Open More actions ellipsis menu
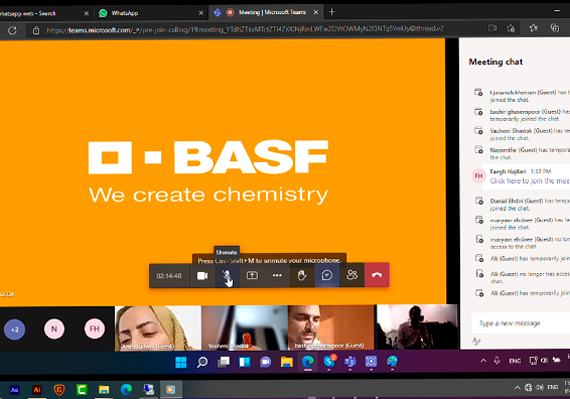Image resolution: width=570 pixels, height=399 pixels. [277, 275]
